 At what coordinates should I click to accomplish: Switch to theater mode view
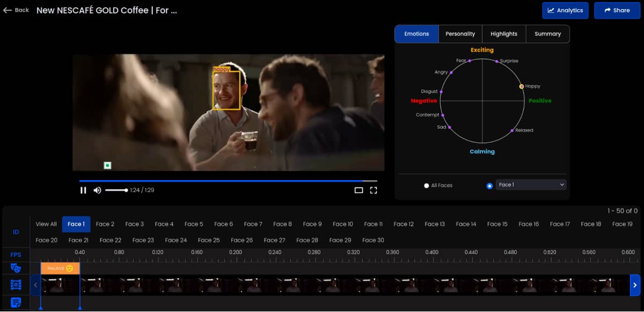click(x=358, y=190)
